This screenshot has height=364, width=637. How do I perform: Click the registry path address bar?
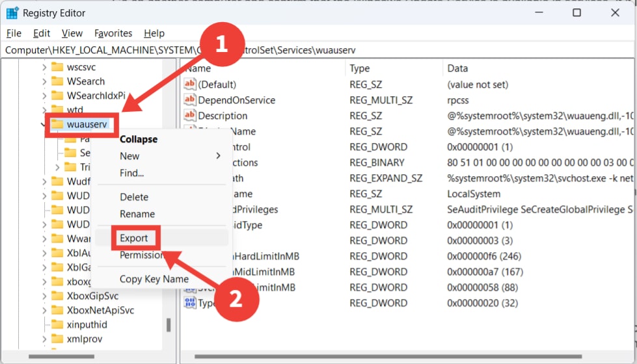[x=319, y=50]
